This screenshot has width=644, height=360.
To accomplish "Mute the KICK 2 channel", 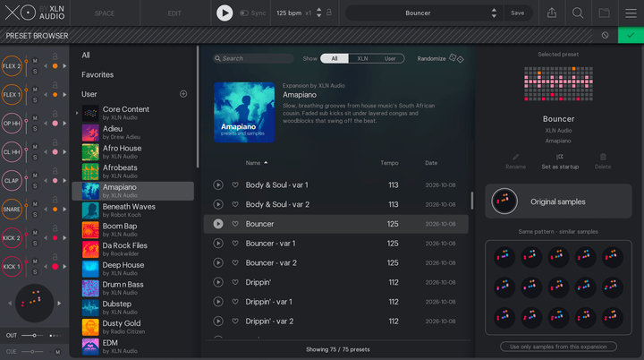I will tap(35, 233).
